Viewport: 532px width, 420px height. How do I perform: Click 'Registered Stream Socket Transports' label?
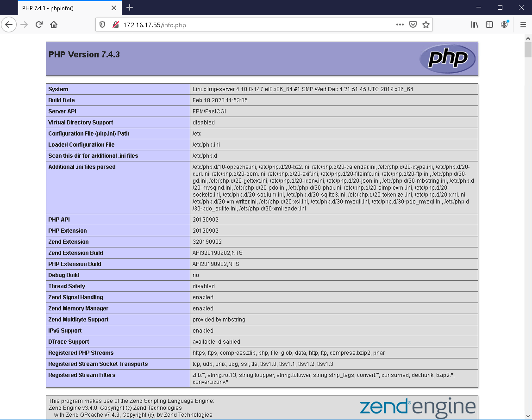(98, 364)
